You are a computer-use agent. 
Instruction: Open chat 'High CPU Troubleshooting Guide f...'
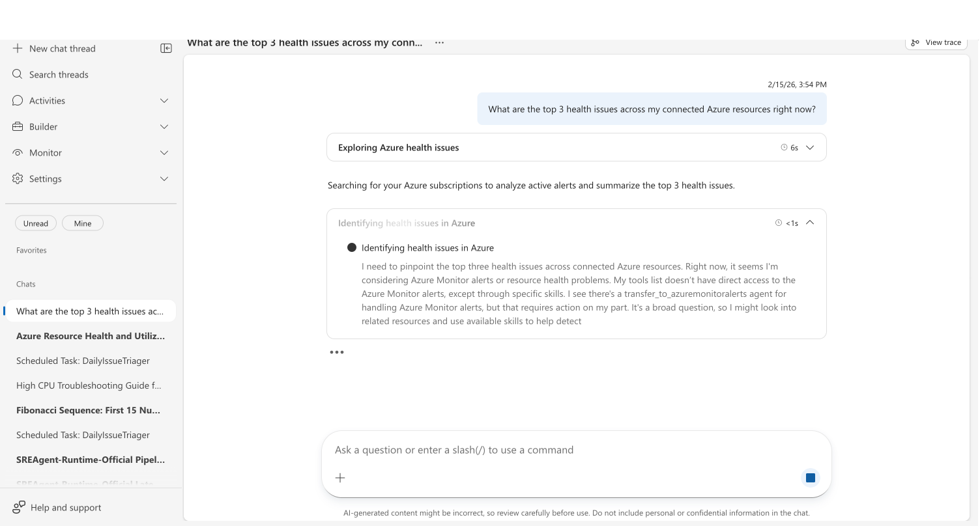tap(90, 385)
